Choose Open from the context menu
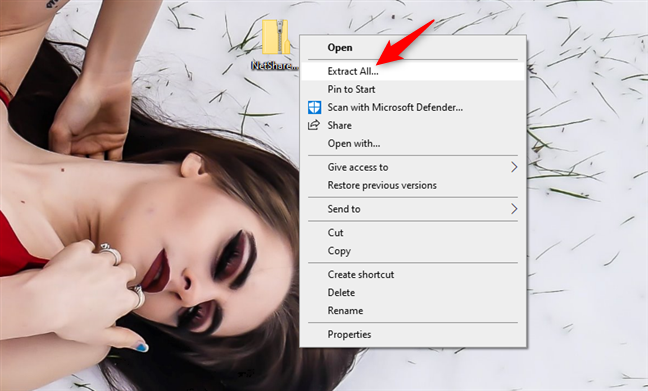648x391 pixels. pyautogui.click(x=413, y=48)
